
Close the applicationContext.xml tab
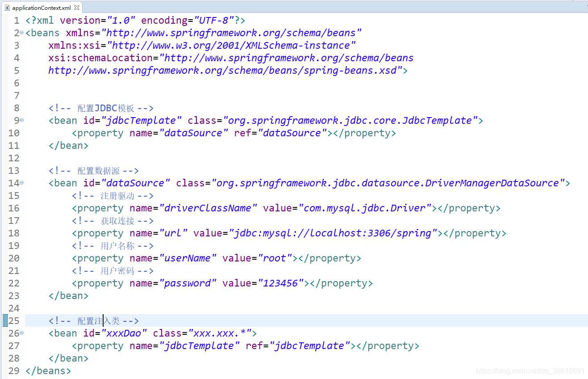[x=77, y=7]
